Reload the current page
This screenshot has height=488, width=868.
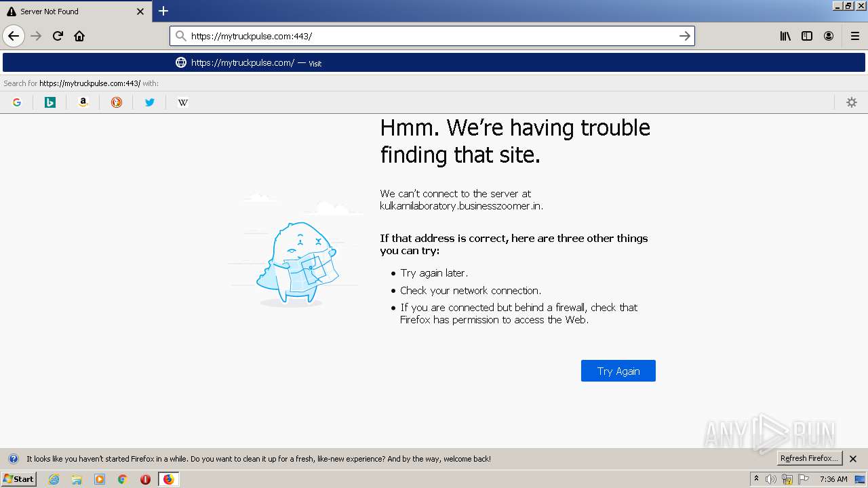coord(58,36)
